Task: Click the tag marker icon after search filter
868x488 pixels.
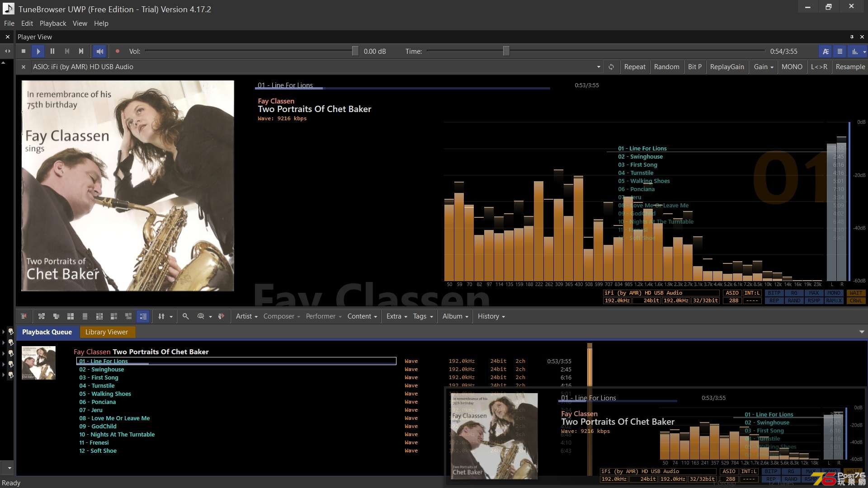Action: (x=221, y=316)
